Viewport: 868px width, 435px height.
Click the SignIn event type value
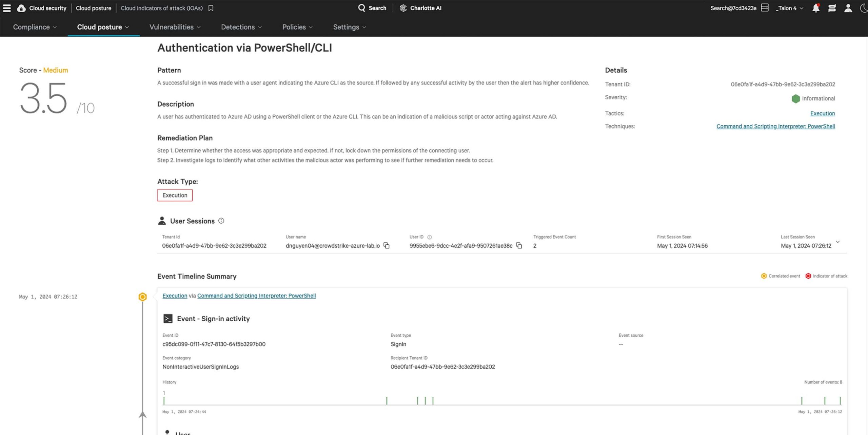398,344
